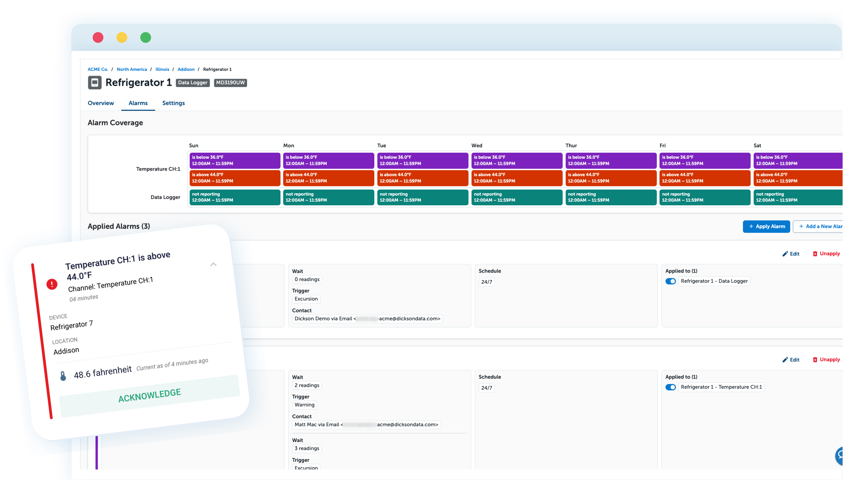Click Wednesday's teal not reporting block
The image size is (868, 492).
coord(516,197)
